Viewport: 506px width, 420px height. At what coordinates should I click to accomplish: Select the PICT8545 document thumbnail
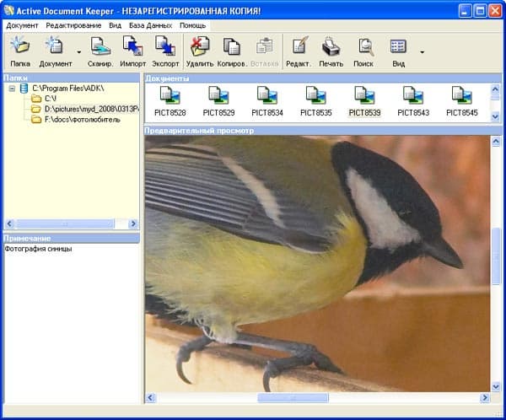tap(462, 101)
